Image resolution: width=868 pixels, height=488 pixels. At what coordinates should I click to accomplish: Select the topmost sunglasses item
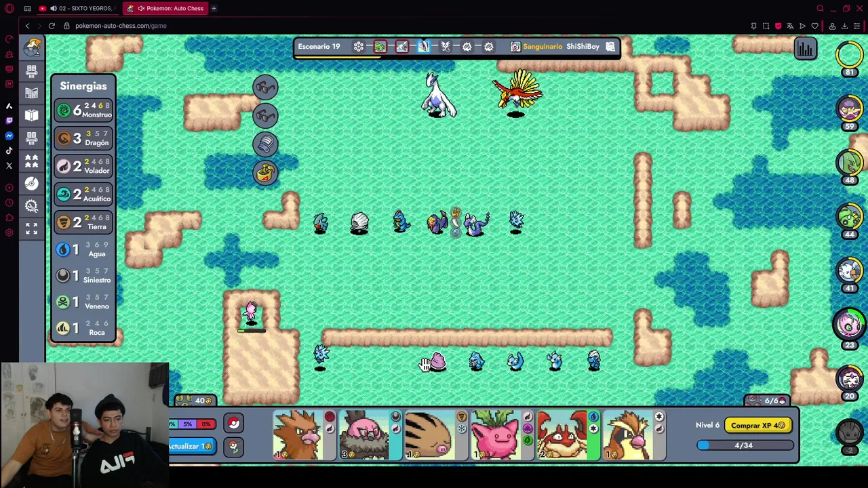(265, 87)
